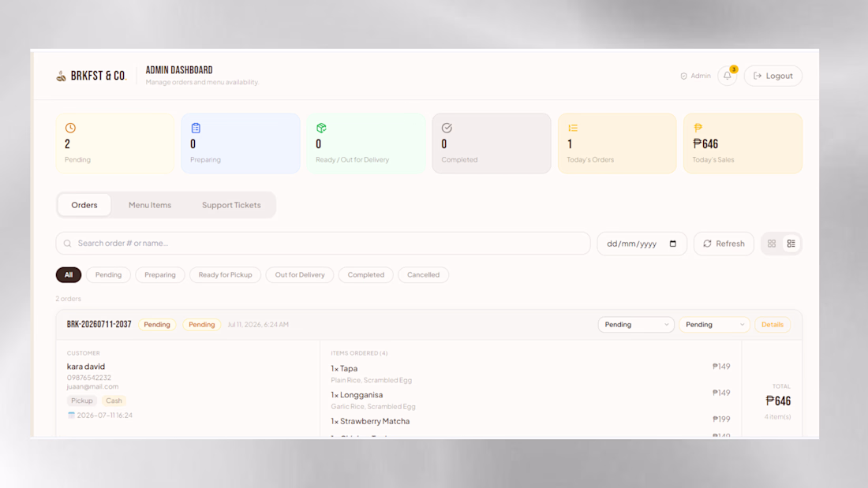
Task: Filter orders by Completed chip
Action: (x=366, y=275)
